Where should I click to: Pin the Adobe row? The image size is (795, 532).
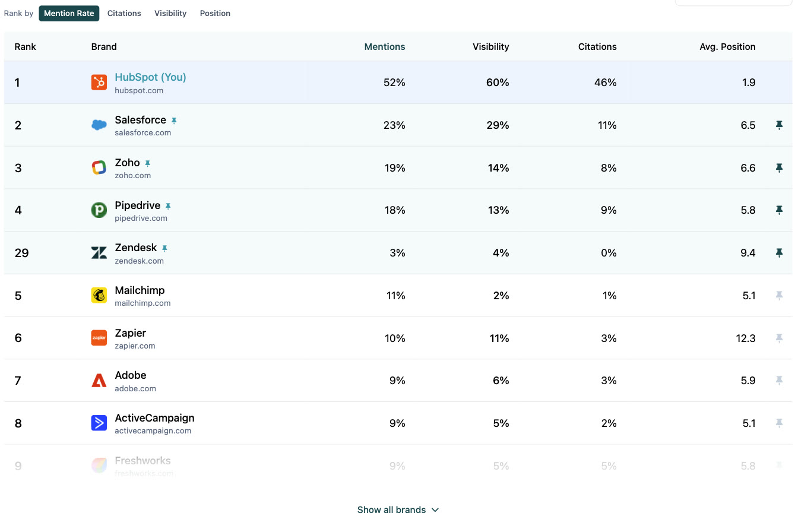pos(780,381)
